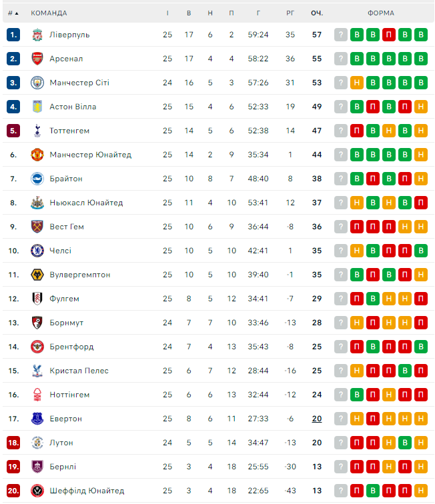Click the Everton club crest icon
435x504 pixels.
click(x=37, y=419)
